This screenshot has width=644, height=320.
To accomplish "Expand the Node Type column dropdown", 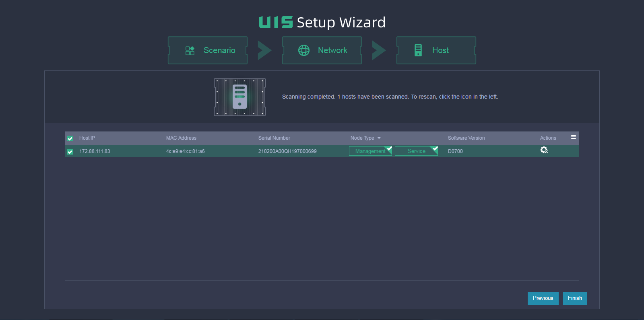I will click(379, 138).
